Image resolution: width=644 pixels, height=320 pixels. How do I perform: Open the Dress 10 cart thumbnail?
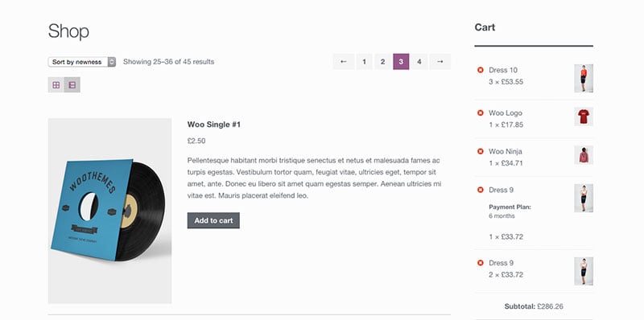[584, 78]
